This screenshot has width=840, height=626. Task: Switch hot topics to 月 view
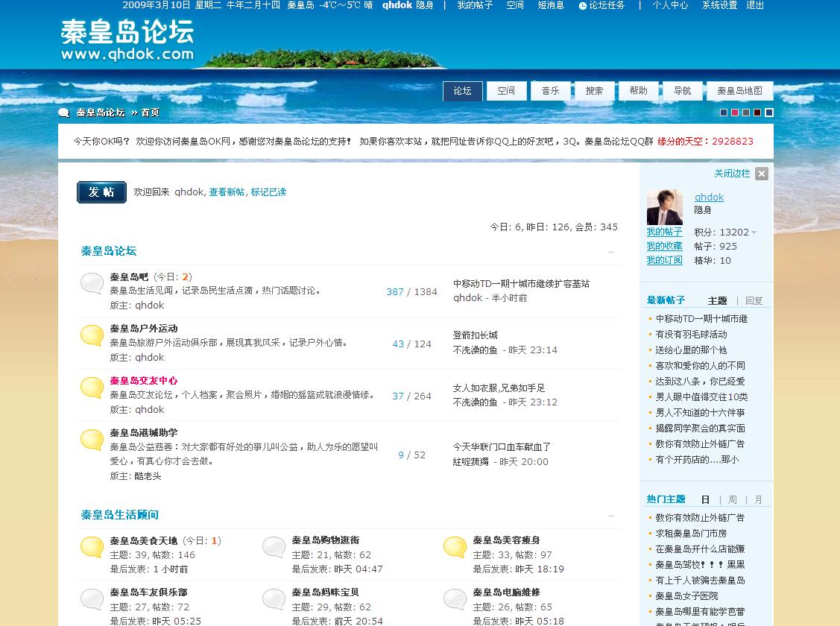[x=758, y=500]
